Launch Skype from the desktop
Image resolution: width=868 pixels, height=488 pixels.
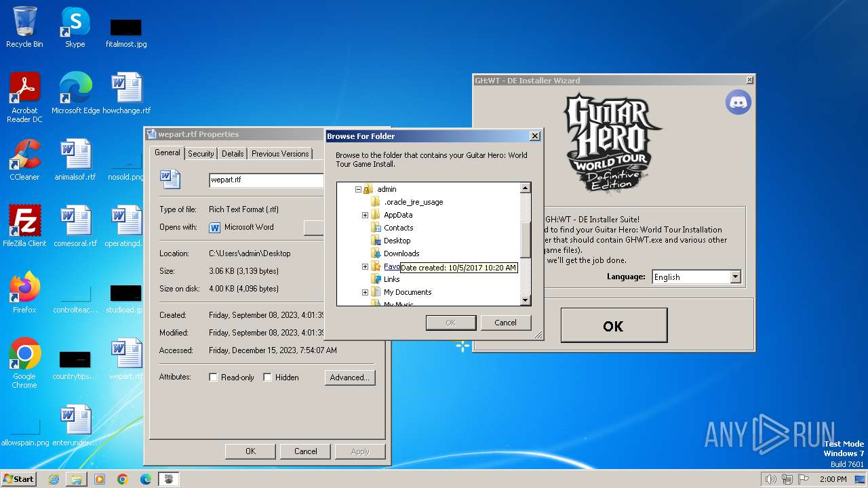tap(75, 28)
